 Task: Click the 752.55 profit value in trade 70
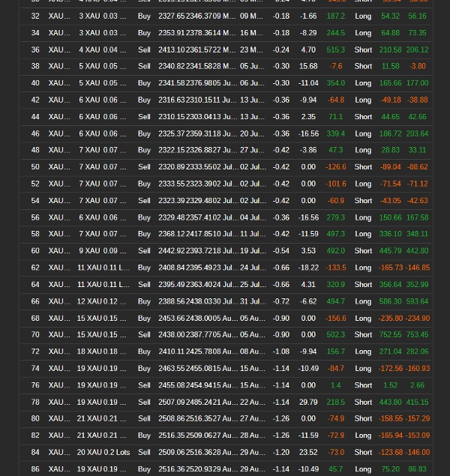point(391,335)
